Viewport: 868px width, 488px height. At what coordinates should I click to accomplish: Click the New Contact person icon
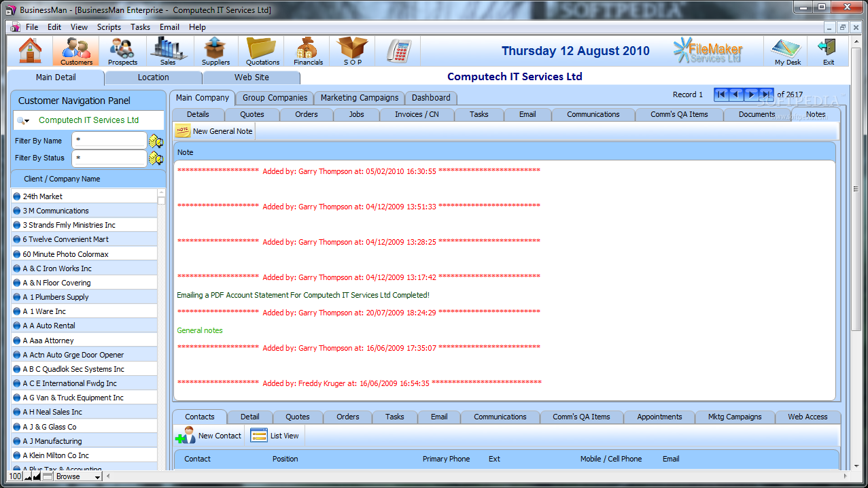coord(185,435)
